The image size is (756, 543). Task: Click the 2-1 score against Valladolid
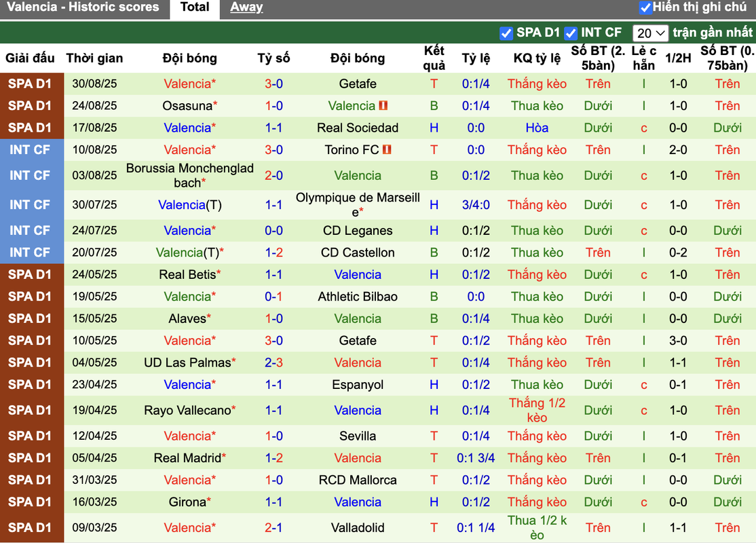point(273,528)
